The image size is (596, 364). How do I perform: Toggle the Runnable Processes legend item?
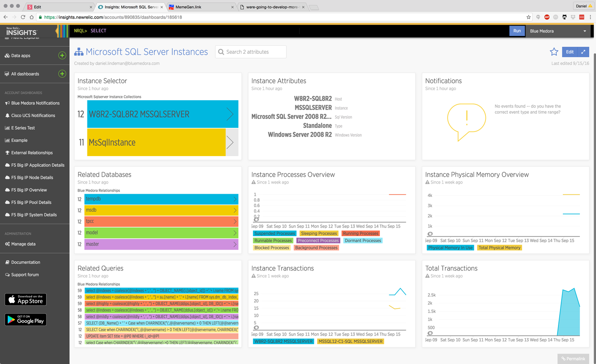(x=273, y=241)
